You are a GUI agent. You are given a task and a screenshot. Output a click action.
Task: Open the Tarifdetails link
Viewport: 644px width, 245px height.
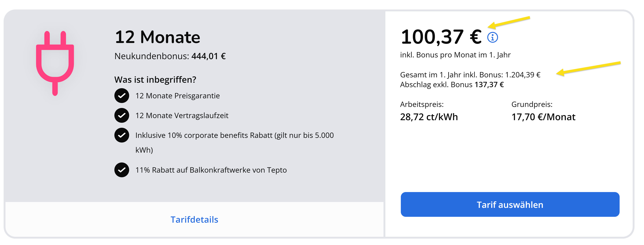click(194, 220)
